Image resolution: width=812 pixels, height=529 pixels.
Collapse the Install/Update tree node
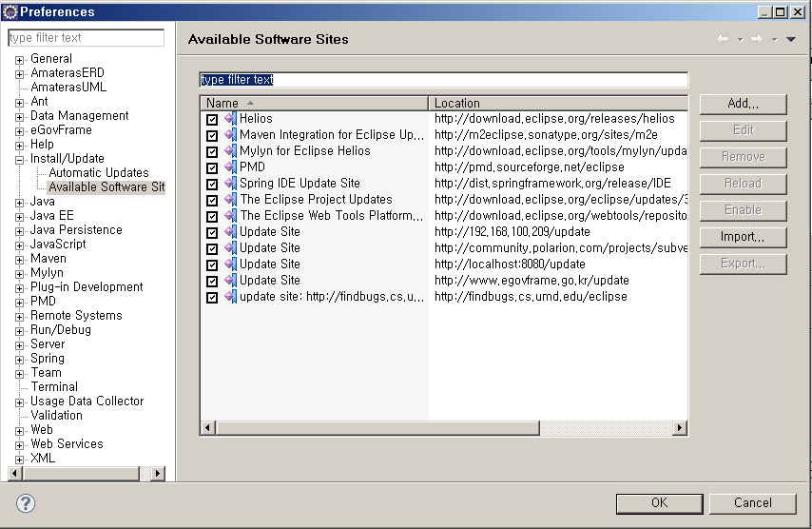tap(19, 159)
